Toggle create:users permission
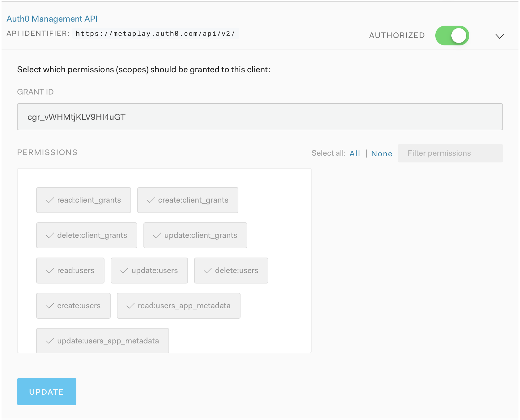 pyautogui.click(x=73, y=306)
